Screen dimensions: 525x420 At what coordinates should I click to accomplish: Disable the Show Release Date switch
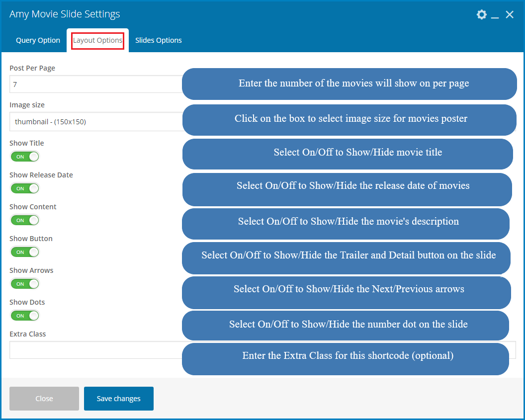25,188
